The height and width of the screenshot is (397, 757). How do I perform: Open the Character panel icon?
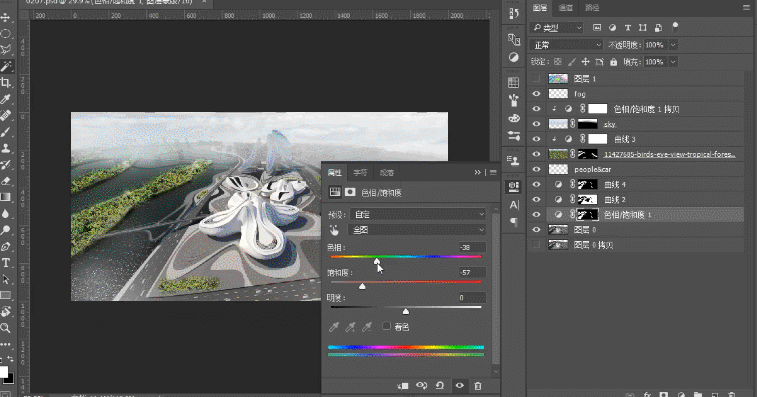(514, 205)
